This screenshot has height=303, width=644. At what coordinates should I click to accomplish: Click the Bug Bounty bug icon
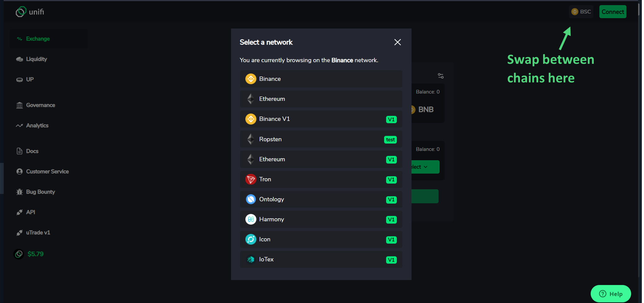[x=20, y=192]
